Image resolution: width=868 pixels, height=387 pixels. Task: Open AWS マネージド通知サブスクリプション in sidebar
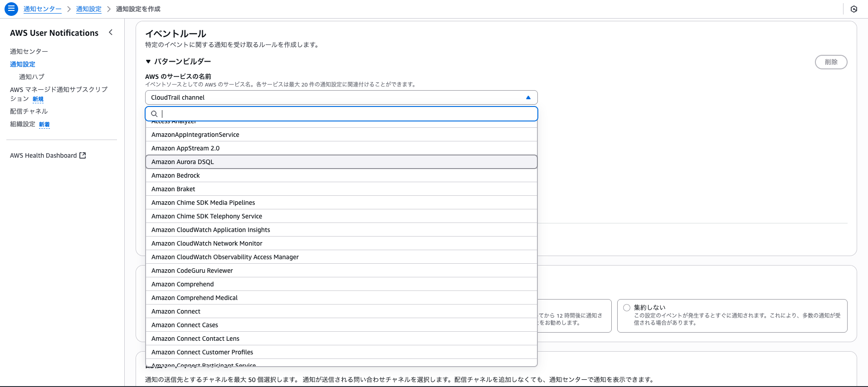click(x=59, y=94)
